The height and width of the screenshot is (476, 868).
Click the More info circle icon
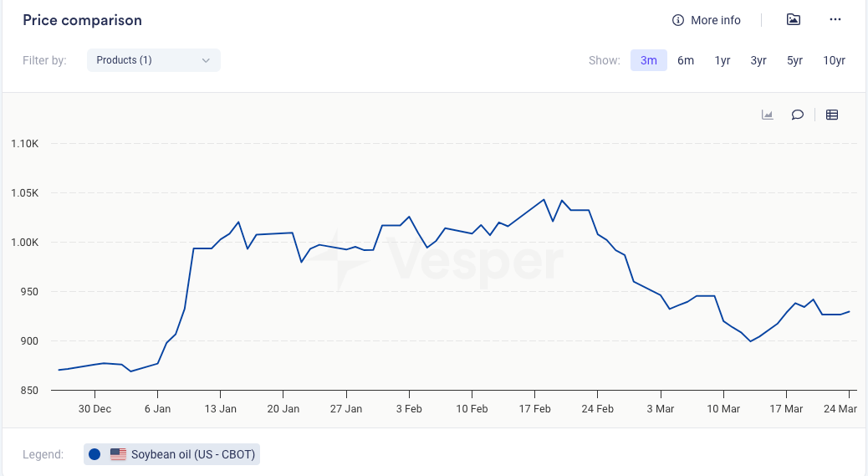point(678,20)
